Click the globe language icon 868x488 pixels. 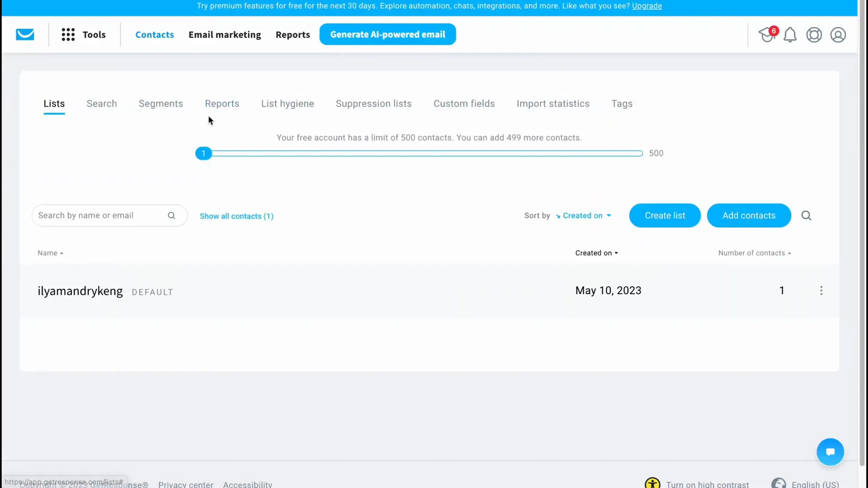[778, 483]
